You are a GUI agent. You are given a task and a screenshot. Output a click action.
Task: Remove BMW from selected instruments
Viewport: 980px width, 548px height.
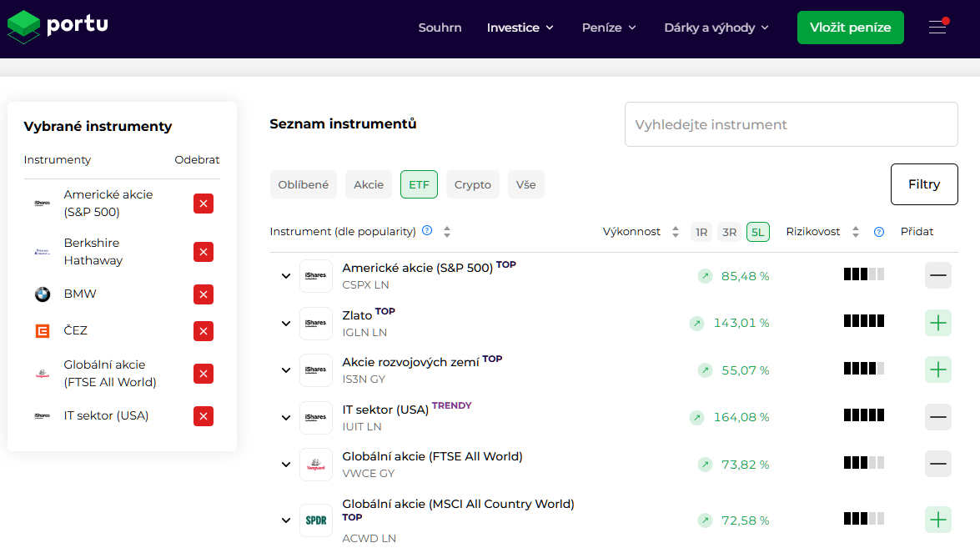[x=204, y=294]
